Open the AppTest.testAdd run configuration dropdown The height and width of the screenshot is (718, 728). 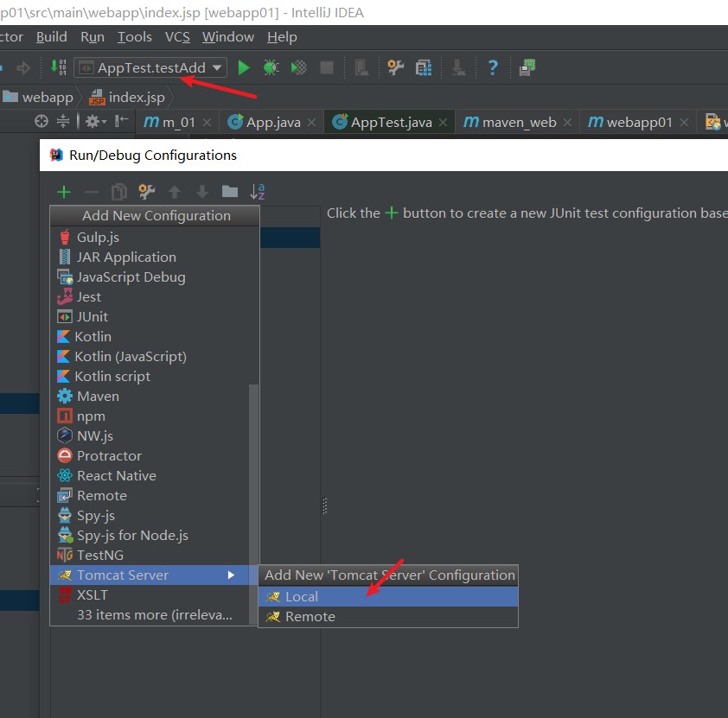coord(150,67)
